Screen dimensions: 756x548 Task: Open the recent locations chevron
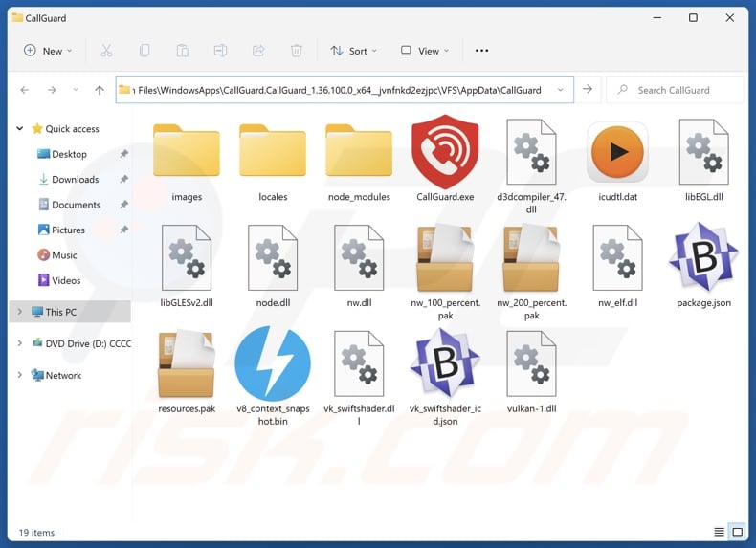(76, 90)
